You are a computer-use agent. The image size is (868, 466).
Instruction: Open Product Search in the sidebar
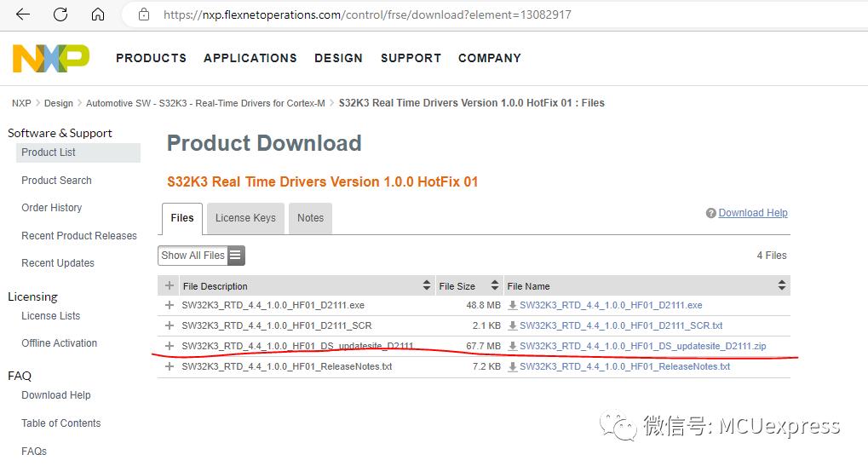pos(56,181)
